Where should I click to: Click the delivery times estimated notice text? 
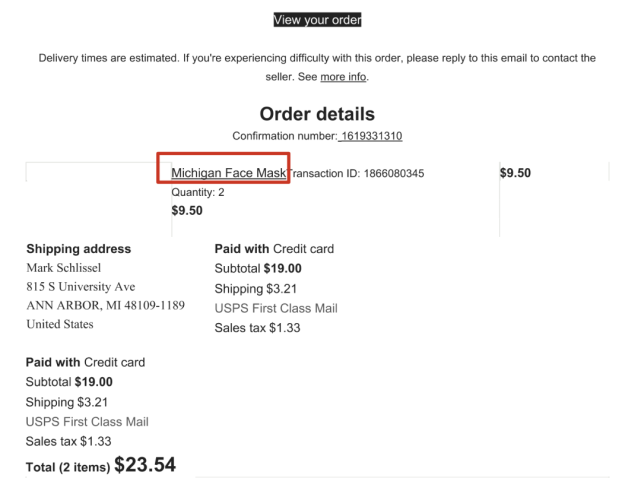[x=317, y=67]
